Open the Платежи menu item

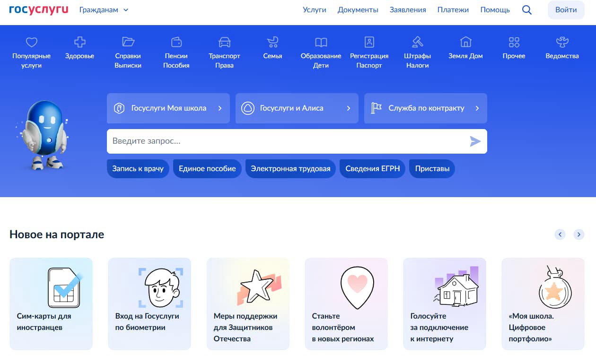coord(453,10)
